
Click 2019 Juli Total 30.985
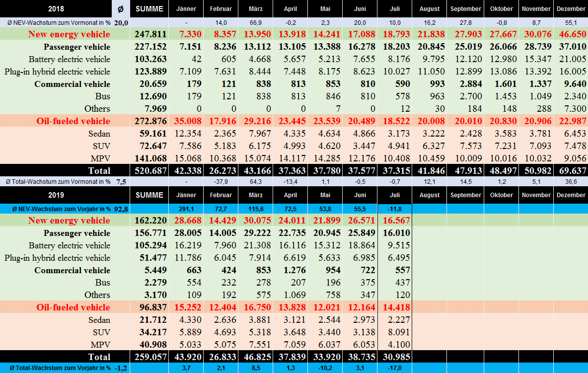(x=396, y=357)
